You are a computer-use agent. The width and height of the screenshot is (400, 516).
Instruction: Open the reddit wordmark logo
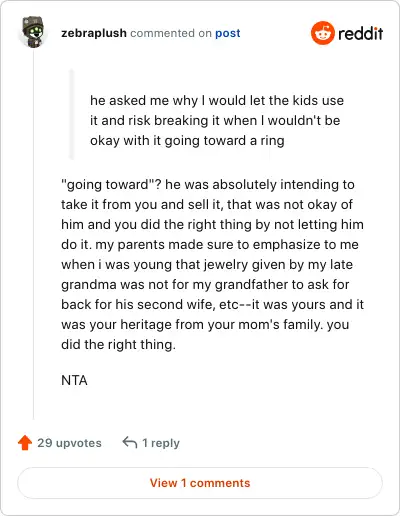tap(361, 33)
